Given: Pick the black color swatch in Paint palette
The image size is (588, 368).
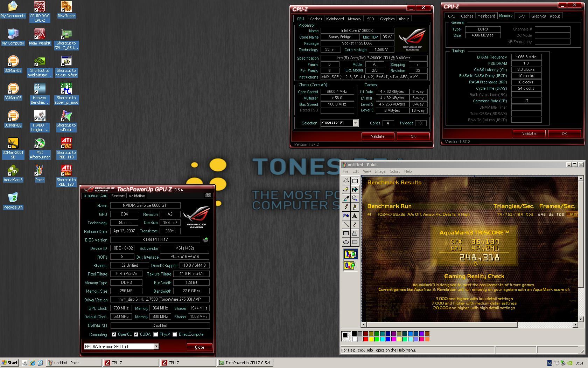Looking at the screenshot, I should [354, 333].
